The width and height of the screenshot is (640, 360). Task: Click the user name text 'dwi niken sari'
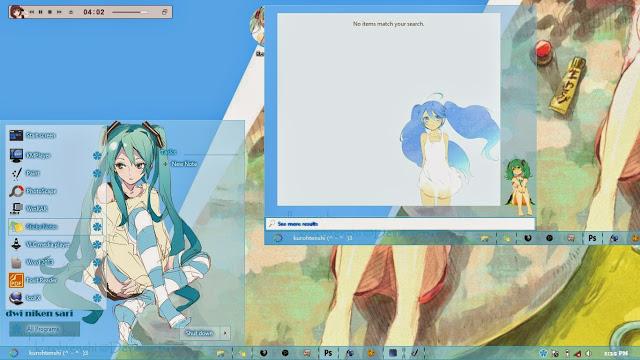click(39, 313)
